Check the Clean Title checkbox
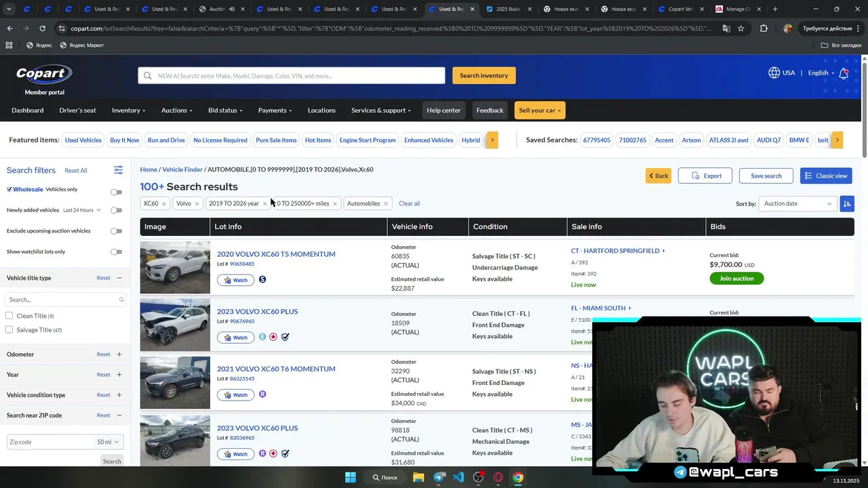868x488 pixels. tap(9, 316)
